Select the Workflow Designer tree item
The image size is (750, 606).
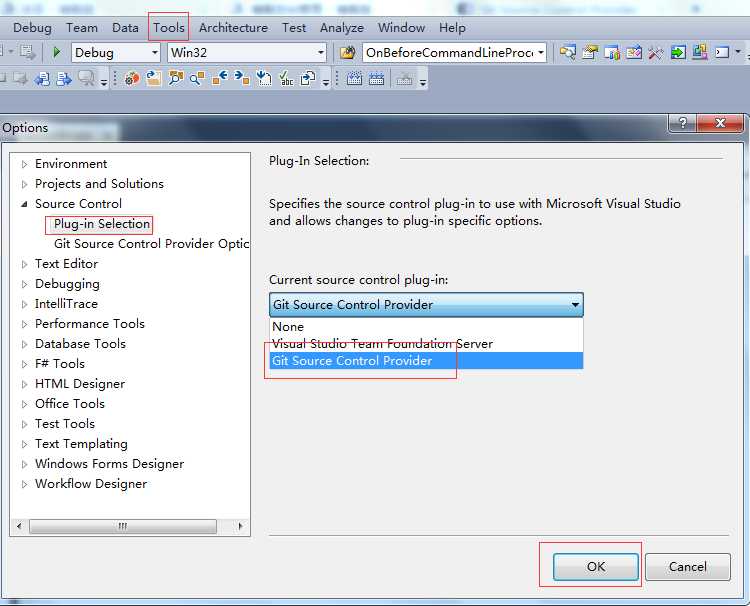click(91, 484)
